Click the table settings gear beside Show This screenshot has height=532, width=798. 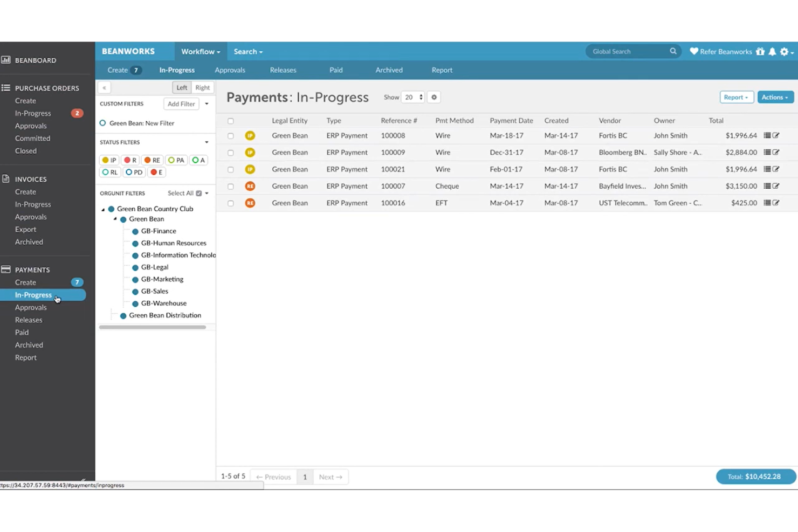click(x=434, y=97)
